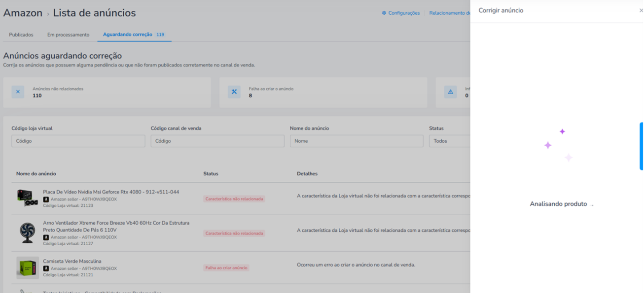
Task: Click the Amazon logo icon in the Arno Ventilador row
Action: click(46, 237)
